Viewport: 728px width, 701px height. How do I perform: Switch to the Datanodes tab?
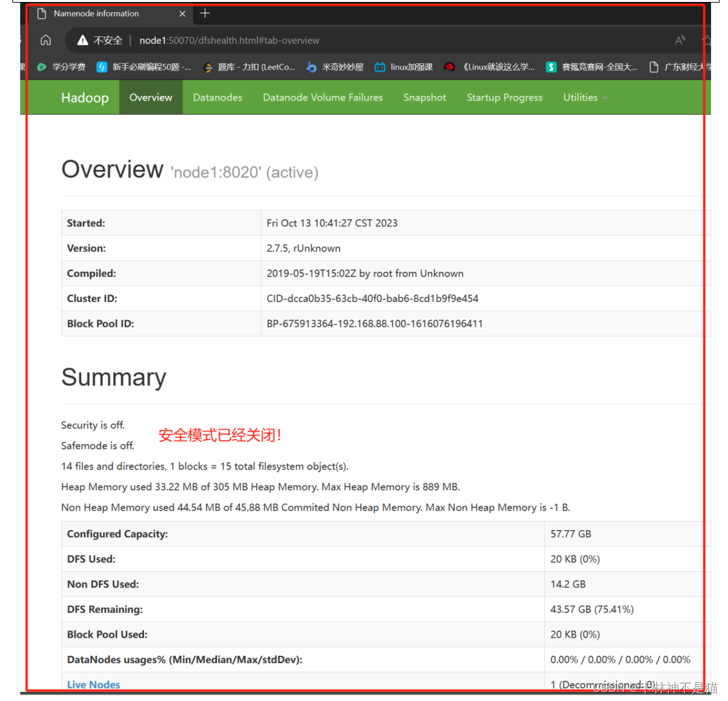[x=218, y=98]
